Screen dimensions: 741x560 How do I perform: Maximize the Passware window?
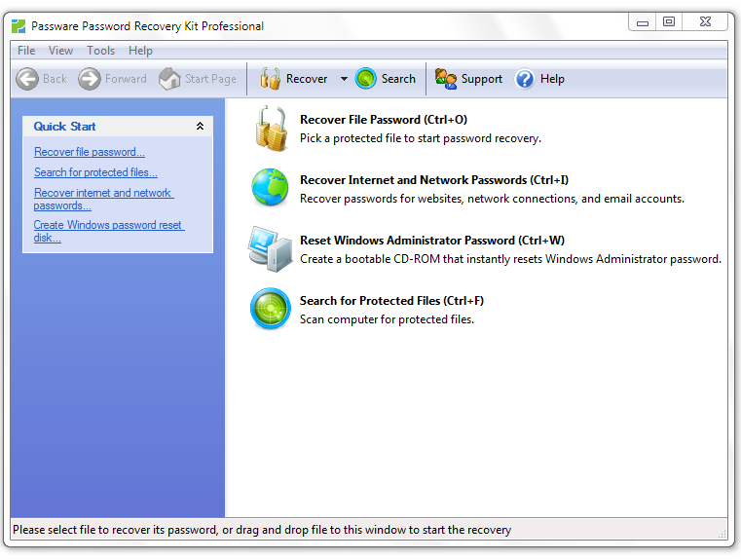[669, 21]
